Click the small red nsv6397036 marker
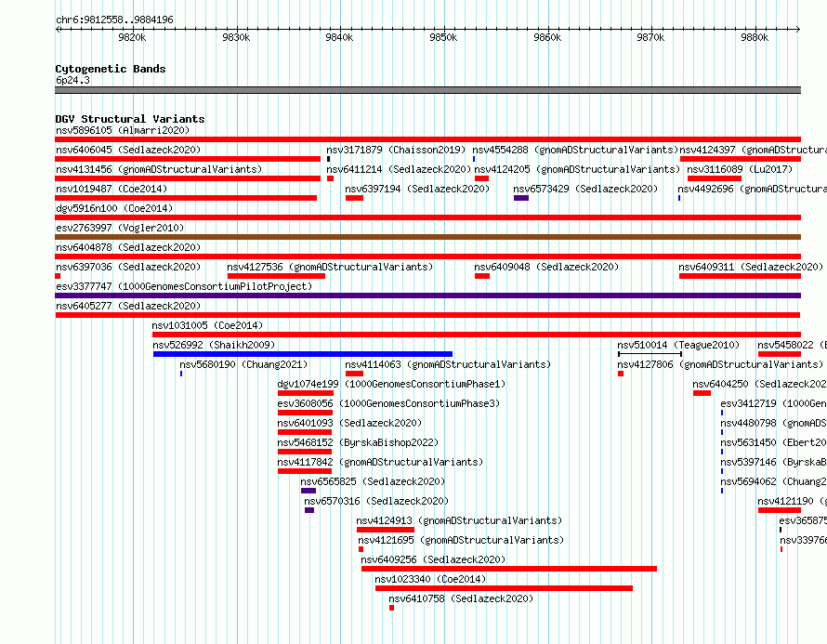 58,276
